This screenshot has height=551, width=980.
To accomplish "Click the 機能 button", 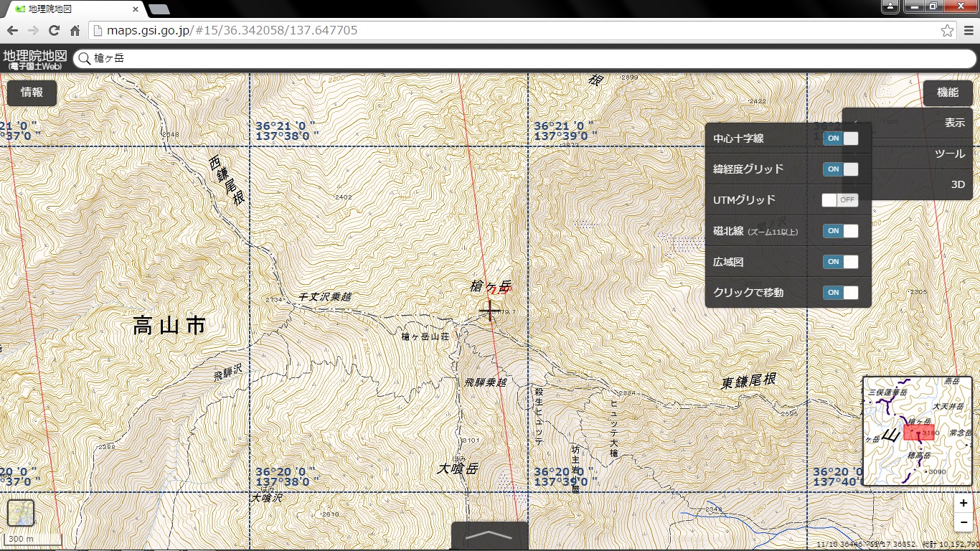I will [x=948, y=93].
